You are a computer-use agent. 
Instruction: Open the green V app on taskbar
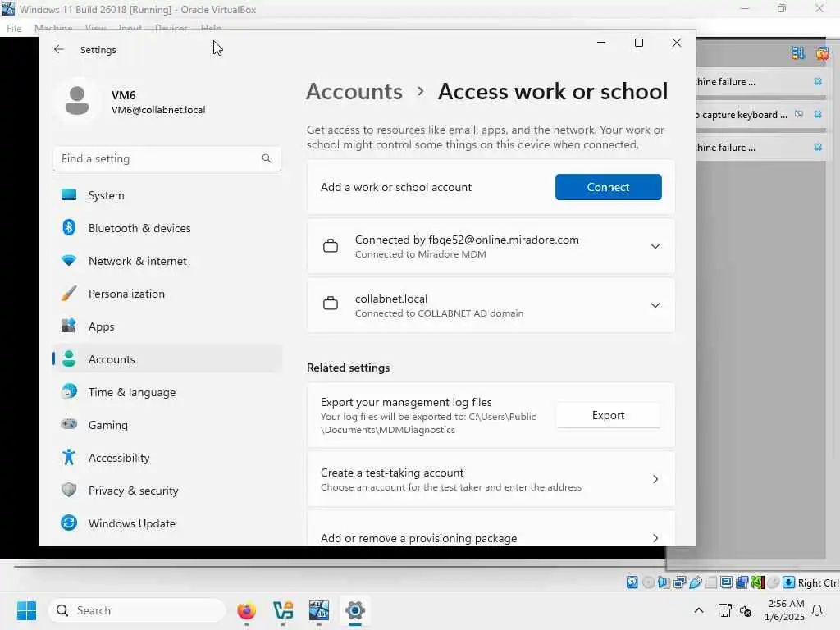pyautogui.click(x=283, y=610)
